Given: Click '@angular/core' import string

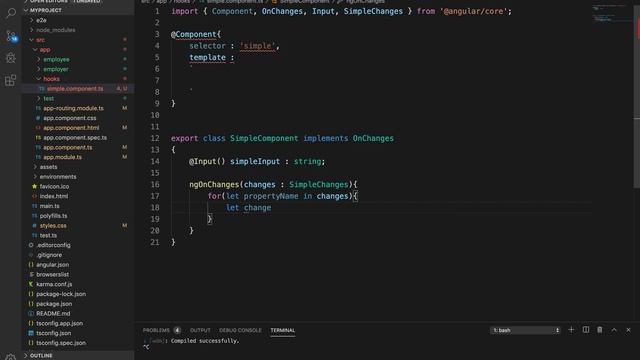Looking at the screenshot, I should [x=473, y=11].
